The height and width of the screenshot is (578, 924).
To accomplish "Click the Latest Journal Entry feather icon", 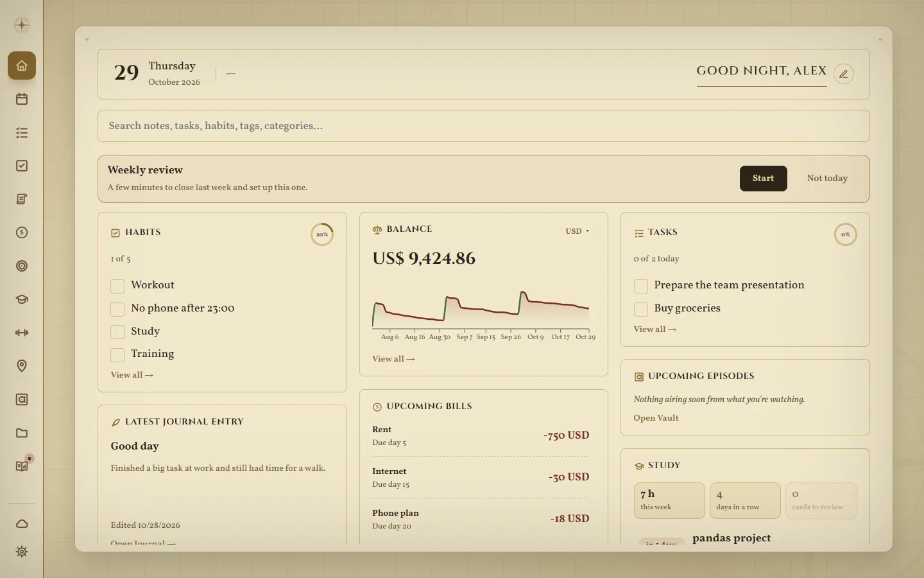I will pos(116,422).
